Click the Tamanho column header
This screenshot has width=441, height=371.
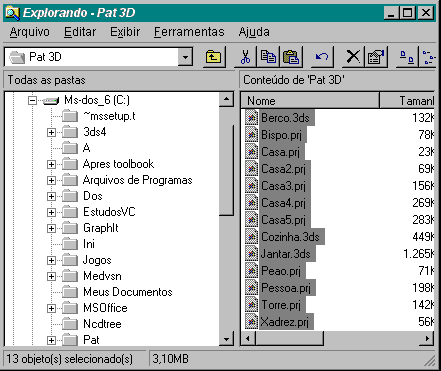(x=407, y=101)
